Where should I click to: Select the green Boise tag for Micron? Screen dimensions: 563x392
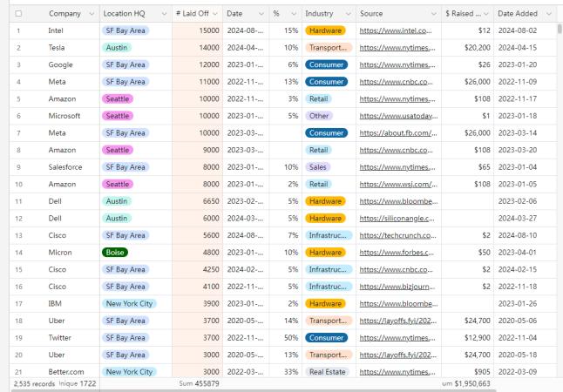click(x=114, y=253)
